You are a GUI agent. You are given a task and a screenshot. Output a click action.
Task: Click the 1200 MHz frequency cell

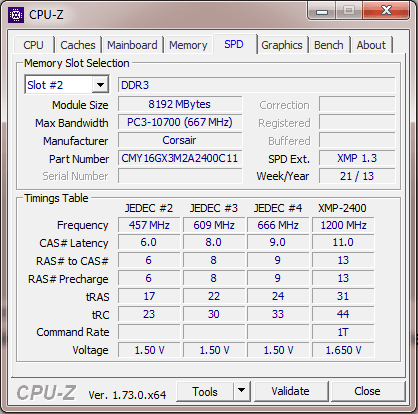pyautogui.click(x=343, y=225)
